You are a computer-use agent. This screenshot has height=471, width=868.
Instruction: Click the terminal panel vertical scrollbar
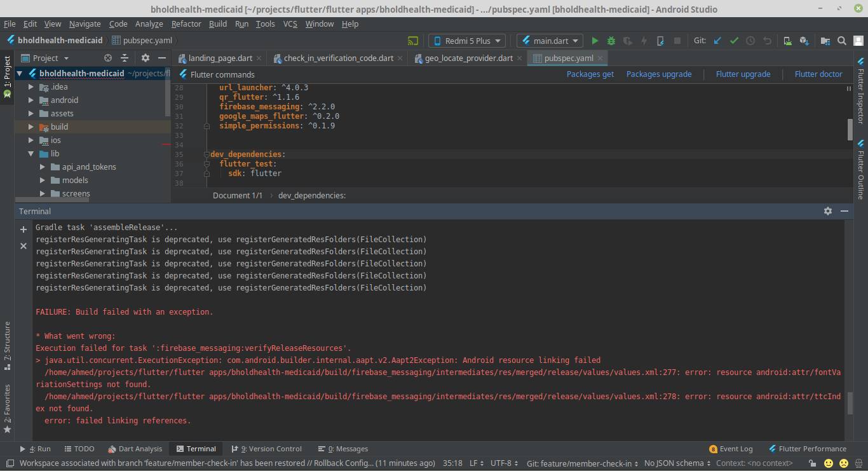849,404
